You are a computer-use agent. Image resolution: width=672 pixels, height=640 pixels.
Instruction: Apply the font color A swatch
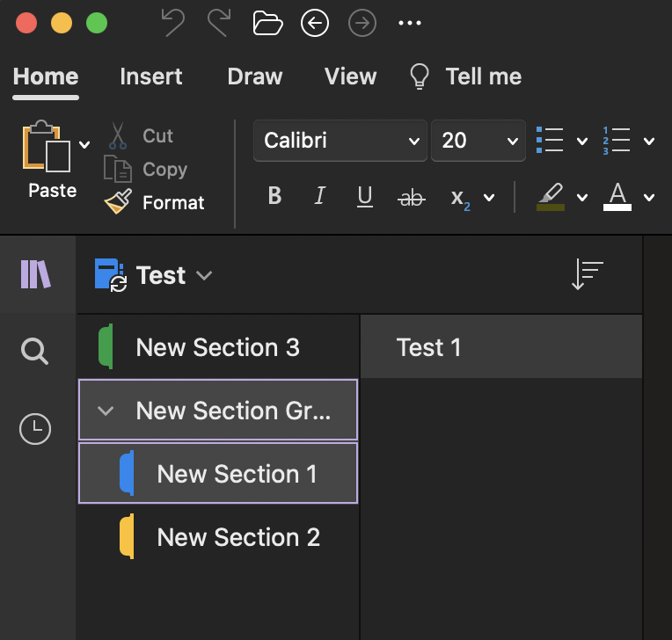617,197
